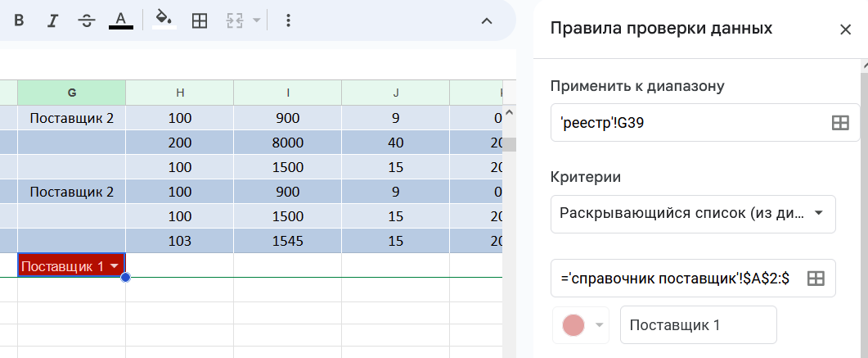Viewport: 868px width, 358px height.
Task: Click the merge cells icon
Action: [234, 21]
